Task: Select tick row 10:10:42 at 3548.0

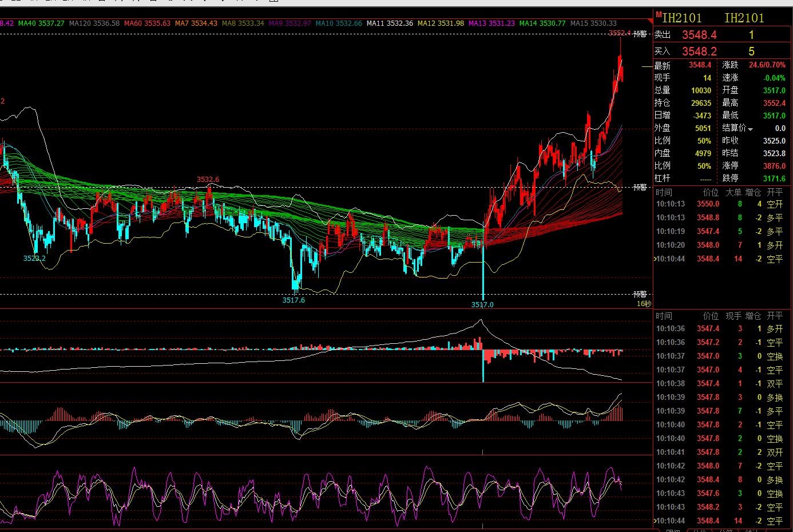Action: [722, 466]
